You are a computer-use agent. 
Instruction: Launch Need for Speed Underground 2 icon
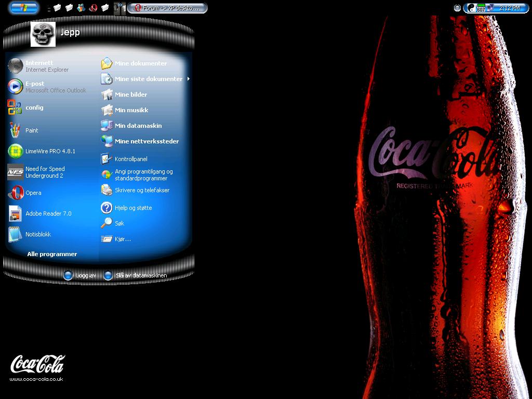(16, 172)
